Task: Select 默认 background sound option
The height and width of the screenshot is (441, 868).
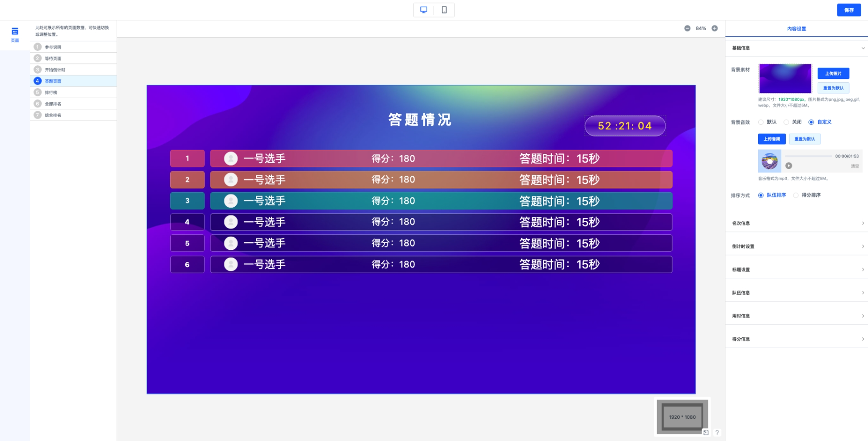Action: pos(761,122)
